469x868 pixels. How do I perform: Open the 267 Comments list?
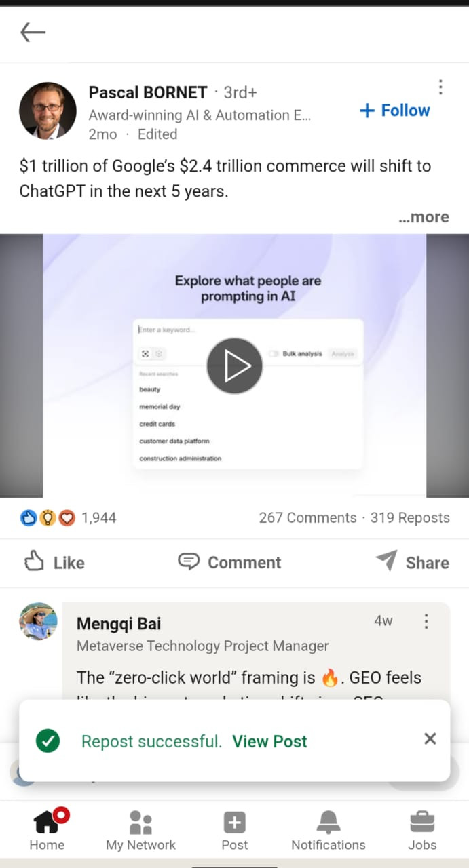tap(307, 518)
